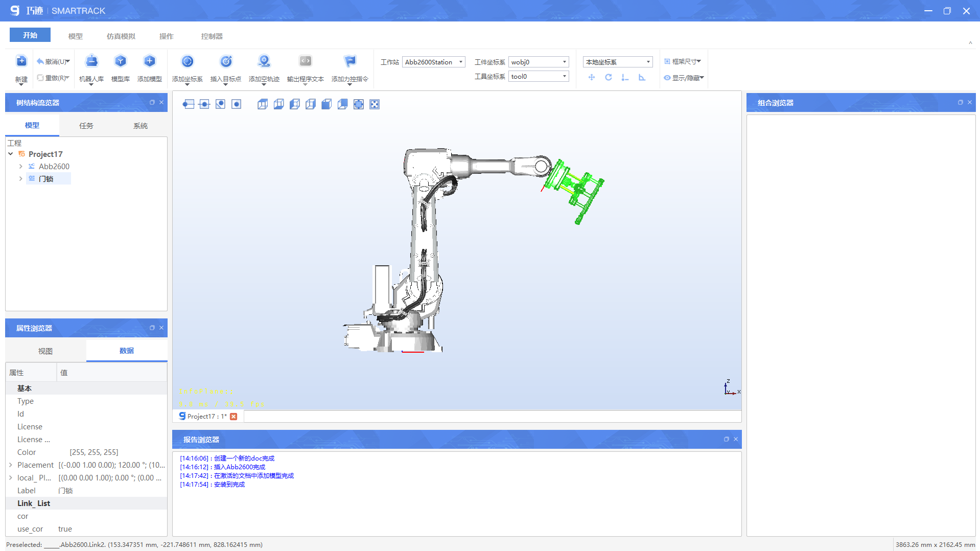This screenshot has height=551, width=980.
Task: Switch to top cube view
Action: 263,104
